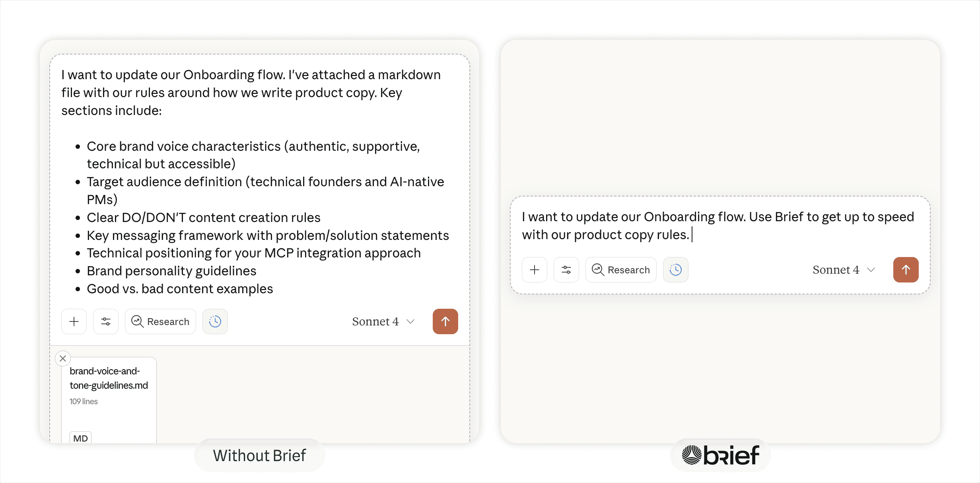Viewport: 980px width, 483px height.
Task: Toggle the clock icon in right panel
Action: [675, 270]
